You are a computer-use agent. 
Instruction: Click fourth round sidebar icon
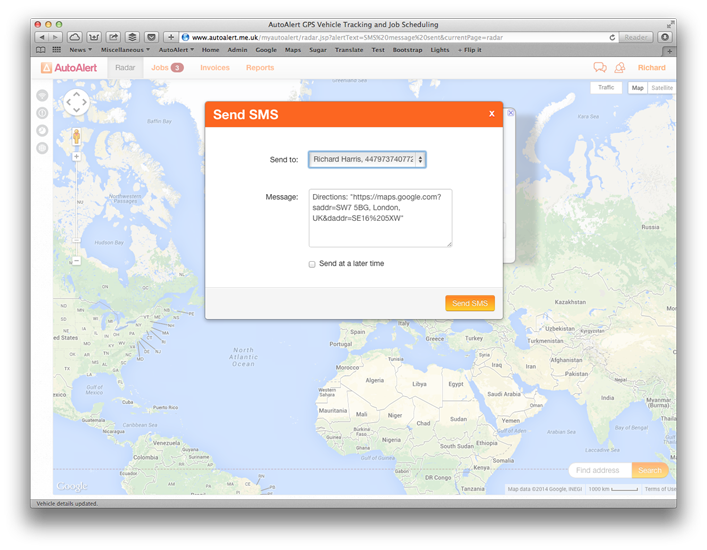pyautogui.click(x=42, y=148)
